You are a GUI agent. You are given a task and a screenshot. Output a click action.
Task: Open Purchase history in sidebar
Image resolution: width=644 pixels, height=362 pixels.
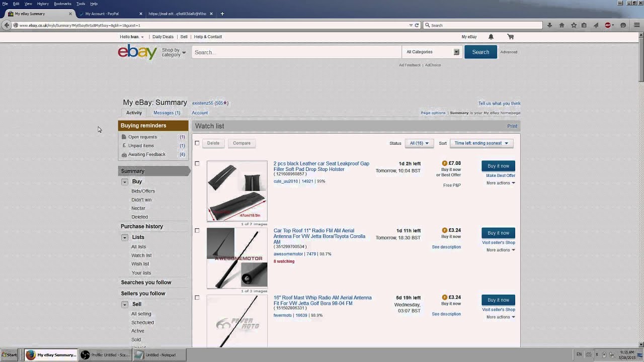coord(142,227)
